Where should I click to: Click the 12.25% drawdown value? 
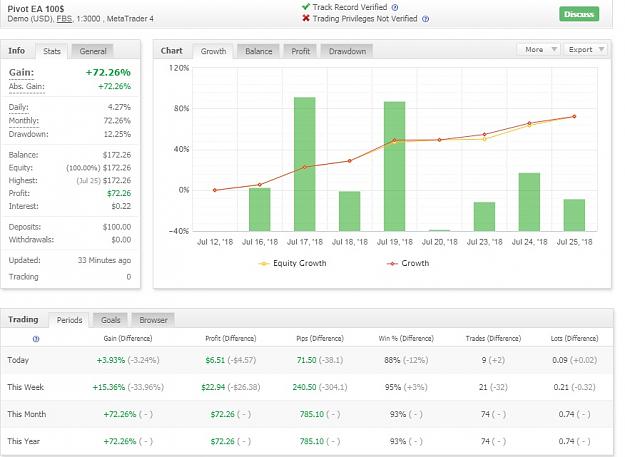[x=117, y=134]
